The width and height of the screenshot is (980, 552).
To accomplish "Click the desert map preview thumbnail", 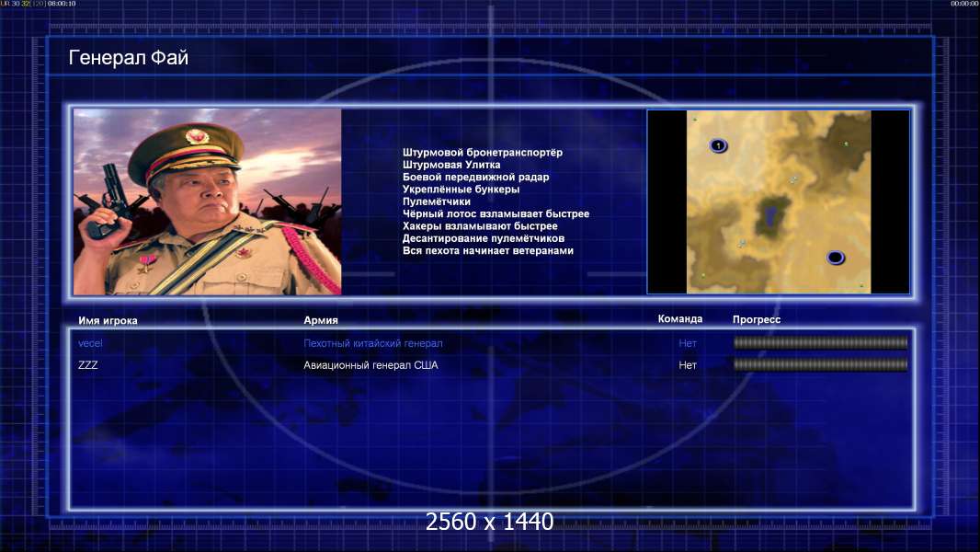I will [778, 201].
